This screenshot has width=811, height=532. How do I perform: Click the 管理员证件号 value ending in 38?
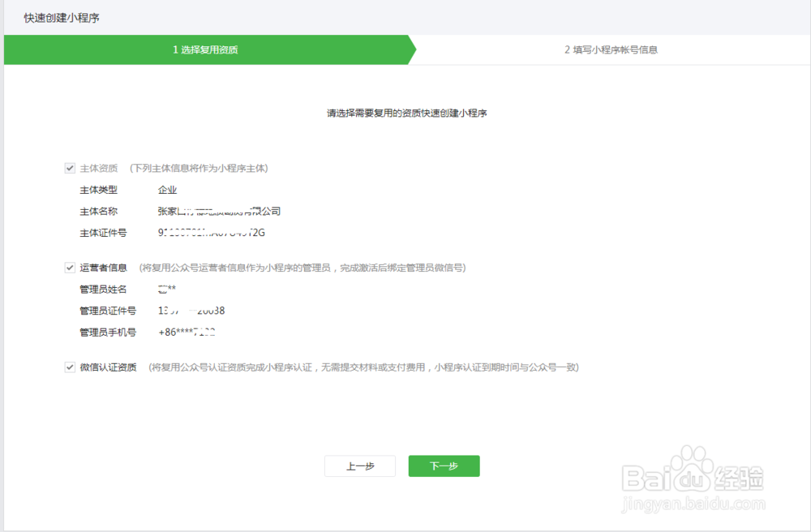[191, 311]
